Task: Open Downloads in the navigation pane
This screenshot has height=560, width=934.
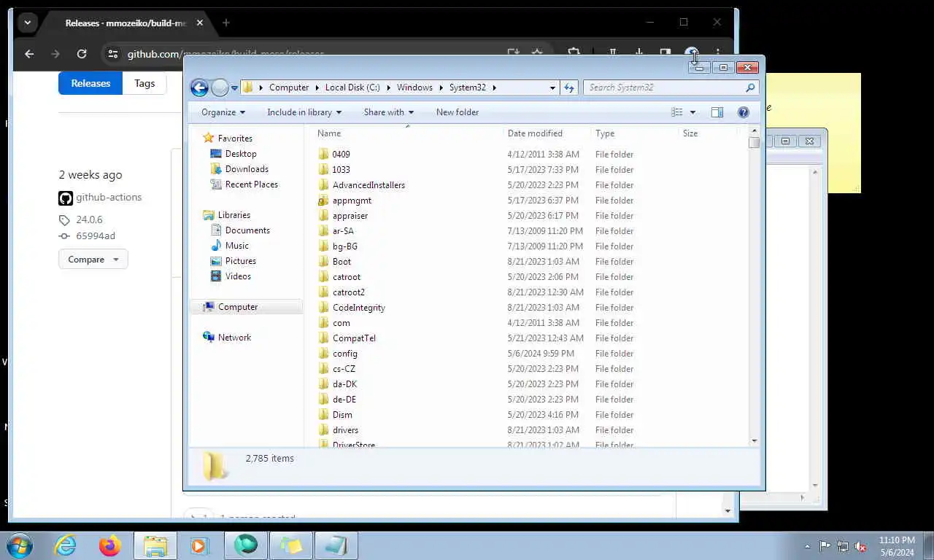Action: pyautogui.click(x=247, y=169)
